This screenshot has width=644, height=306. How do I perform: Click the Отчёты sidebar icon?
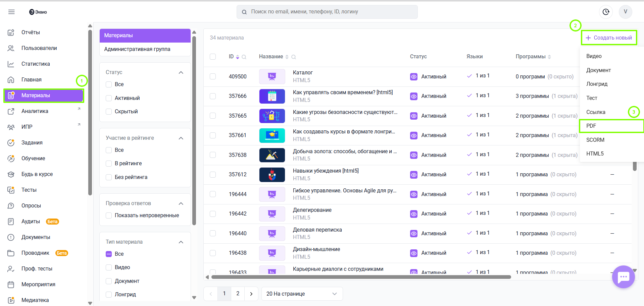11,33
